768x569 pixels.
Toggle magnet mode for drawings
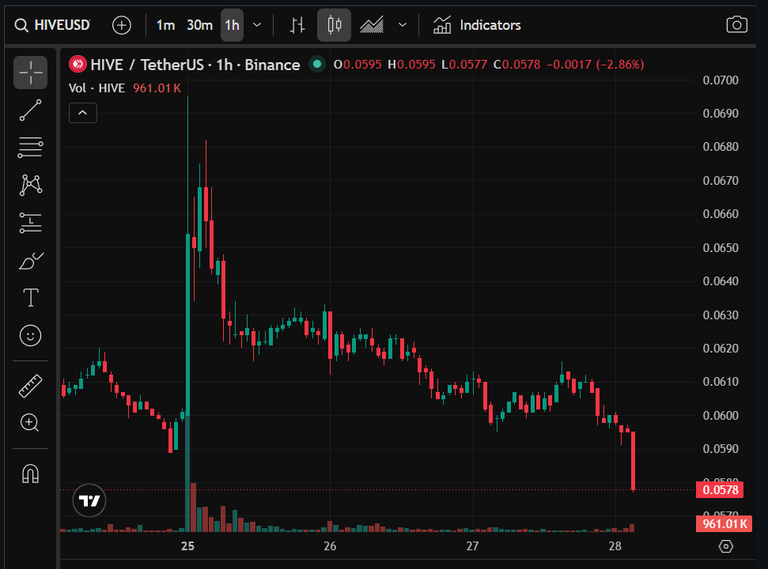tap(30, 474)
